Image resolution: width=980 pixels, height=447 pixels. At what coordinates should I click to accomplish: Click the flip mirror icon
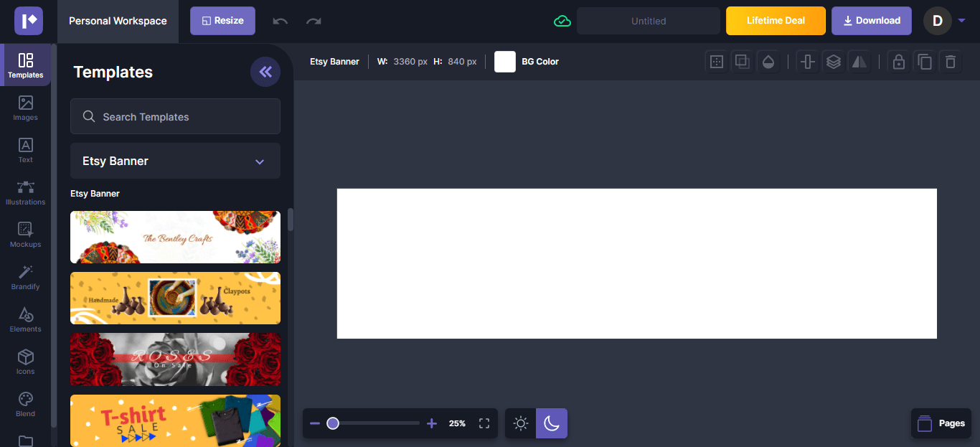859,62
